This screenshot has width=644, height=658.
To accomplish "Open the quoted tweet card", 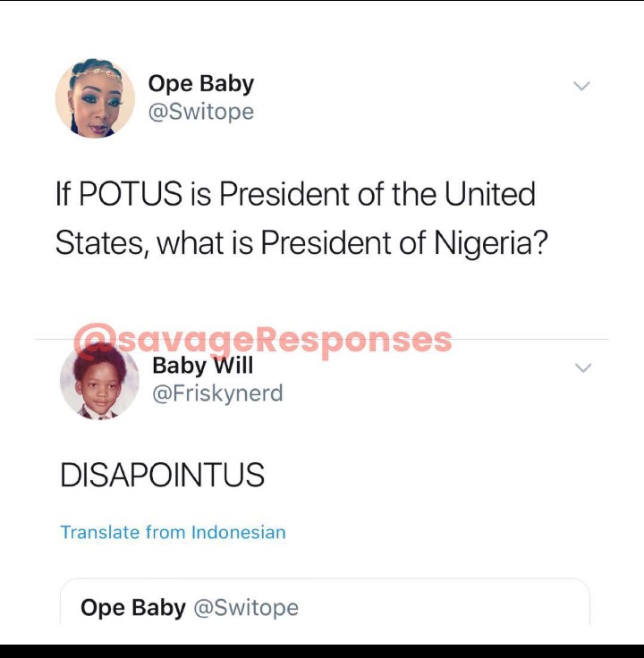I will (325, 603).
